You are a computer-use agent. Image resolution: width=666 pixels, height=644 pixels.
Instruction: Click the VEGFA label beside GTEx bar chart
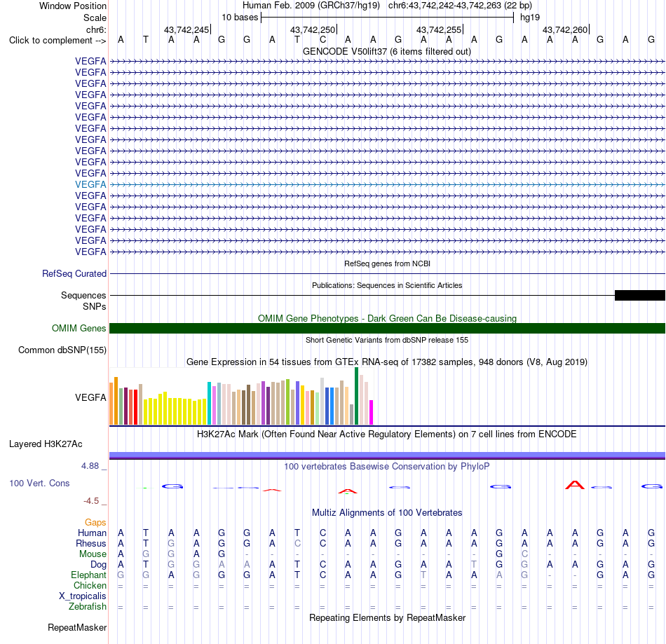coord(90,398)
